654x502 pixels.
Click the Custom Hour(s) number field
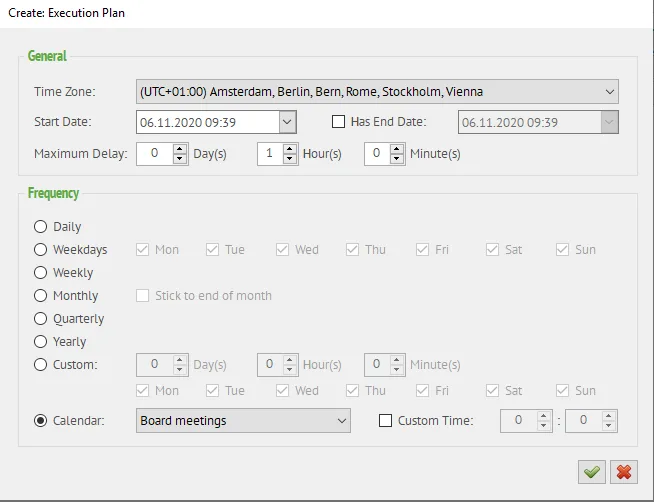tap(270, 365)
